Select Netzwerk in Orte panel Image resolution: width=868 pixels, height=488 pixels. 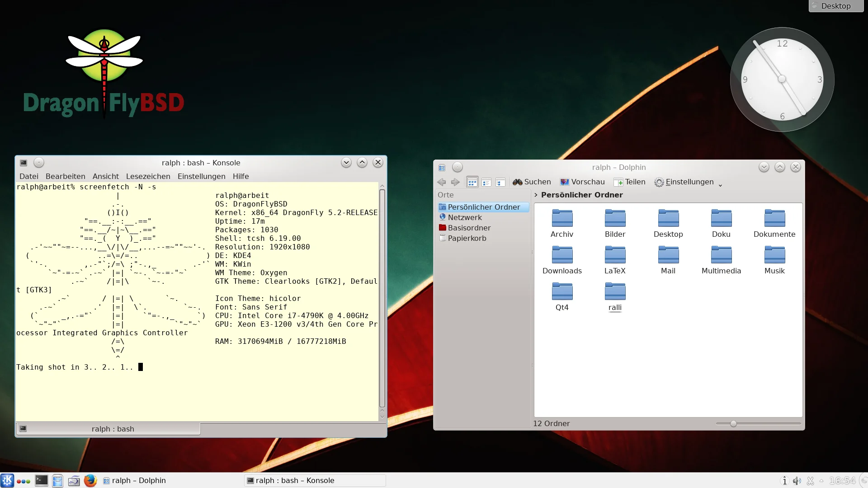483,217
